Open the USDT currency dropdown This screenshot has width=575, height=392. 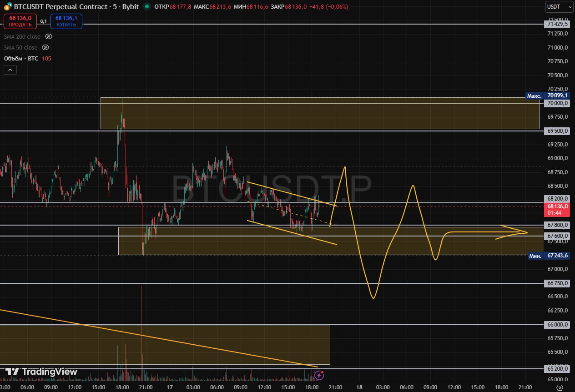(x=559, y=7)
